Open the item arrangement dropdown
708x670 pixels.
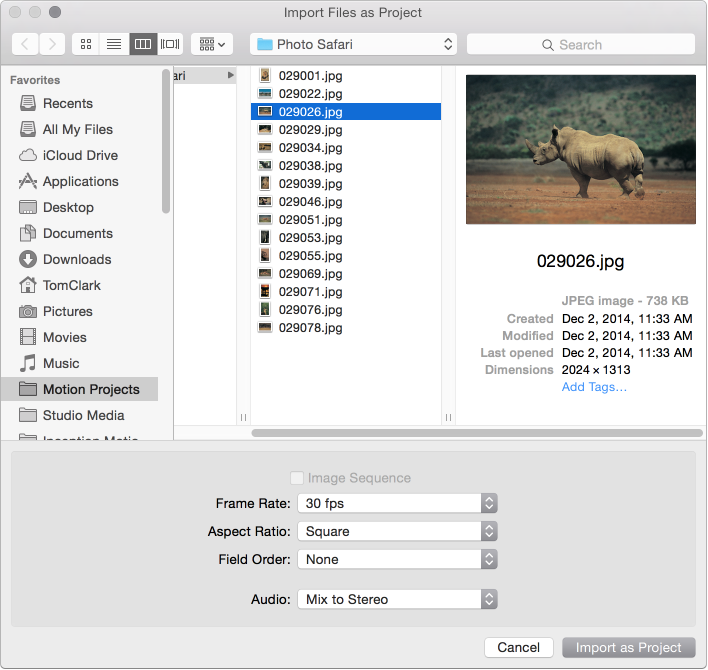(212, 44)
